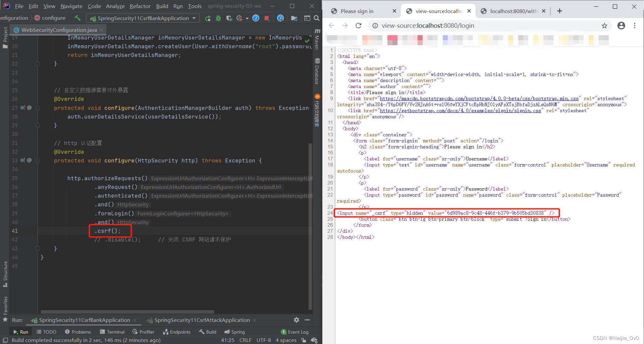Open the TODO tool window
This screenshot has height=344, width=644.
pyautogui.click(x=46, y=332)
